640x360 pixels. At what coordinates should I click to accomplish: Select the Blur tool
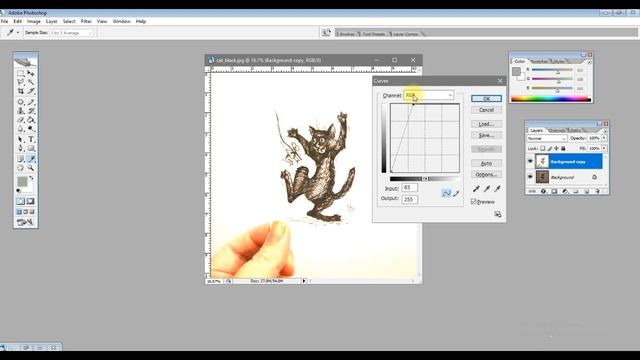pyautogui.click(x=20, y=128)
